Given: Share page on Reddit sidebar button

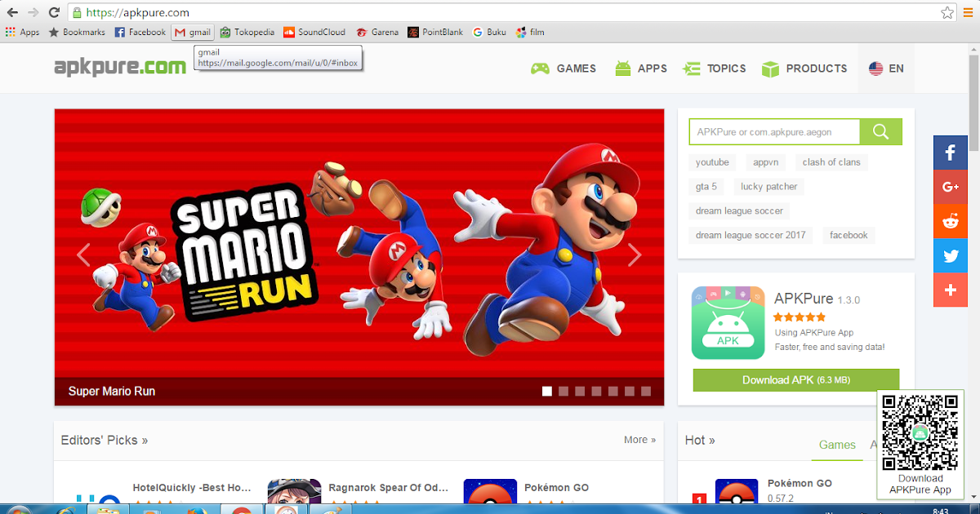Looking at the screenshot, I should [951, 221].
